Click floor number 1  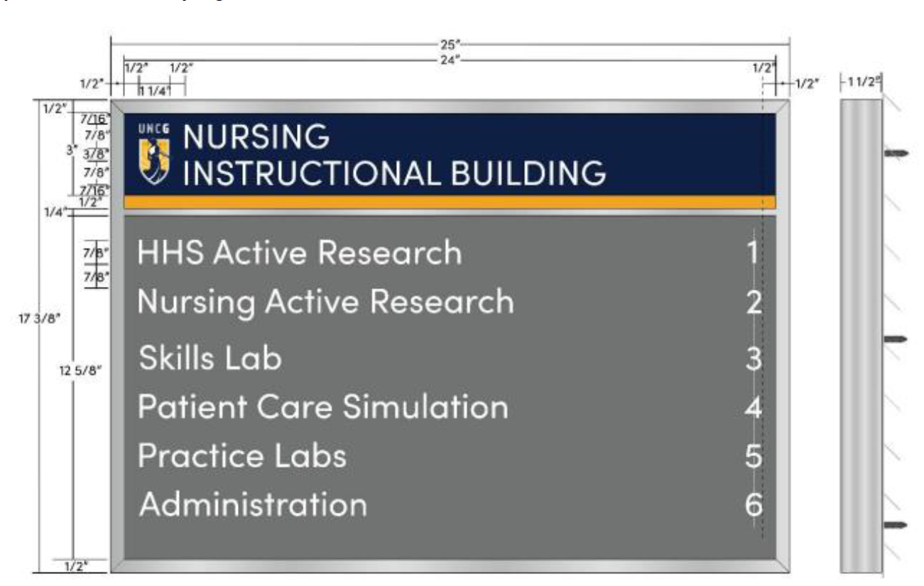(754, 254)
